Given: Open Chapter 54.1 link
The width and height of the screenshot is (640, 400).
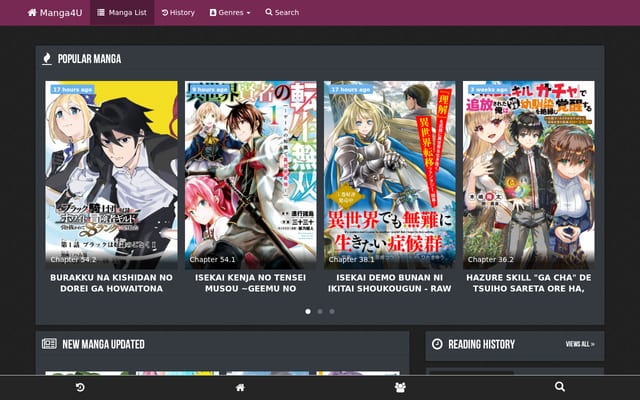Looking at the screenshot, I should pos(212,260).
